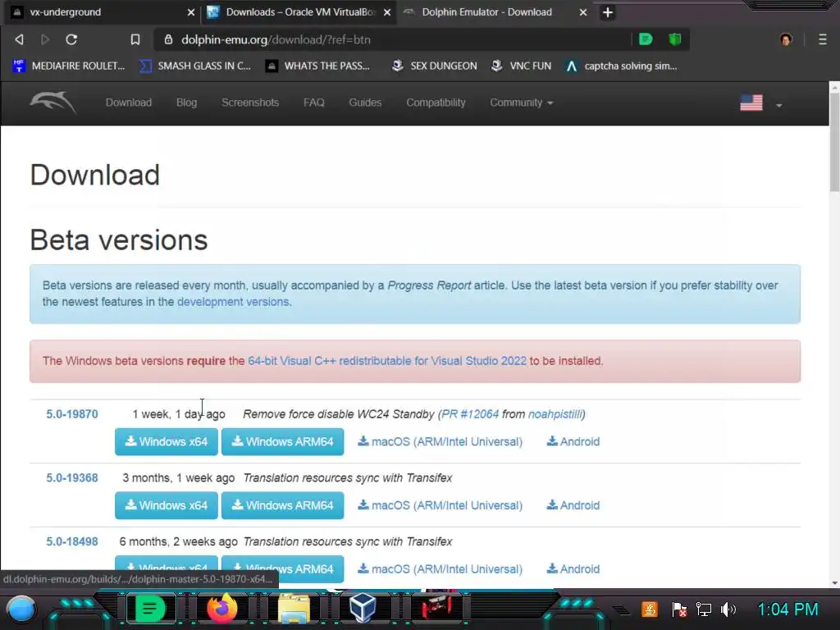The width and height of the screenshot is (840, 630).
Task: Download Android build of 5.0-19368
Action: point(573,505)
